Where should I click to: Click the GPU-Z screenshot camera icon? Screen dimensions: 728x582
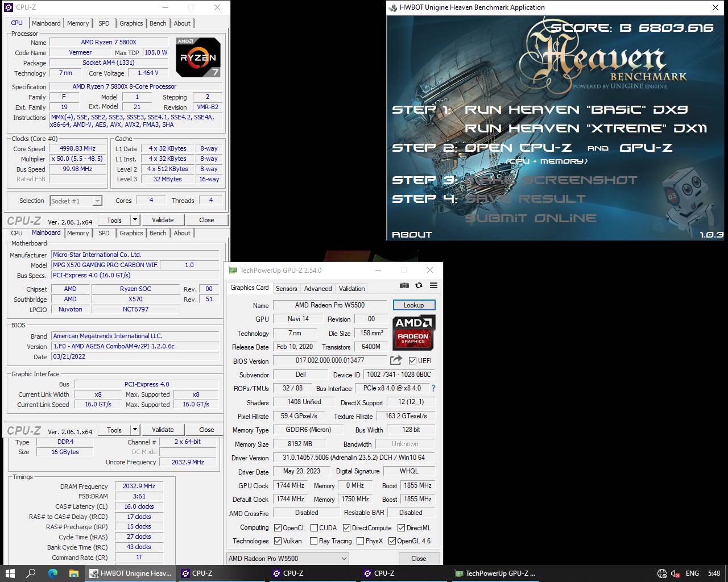point(404,285)
